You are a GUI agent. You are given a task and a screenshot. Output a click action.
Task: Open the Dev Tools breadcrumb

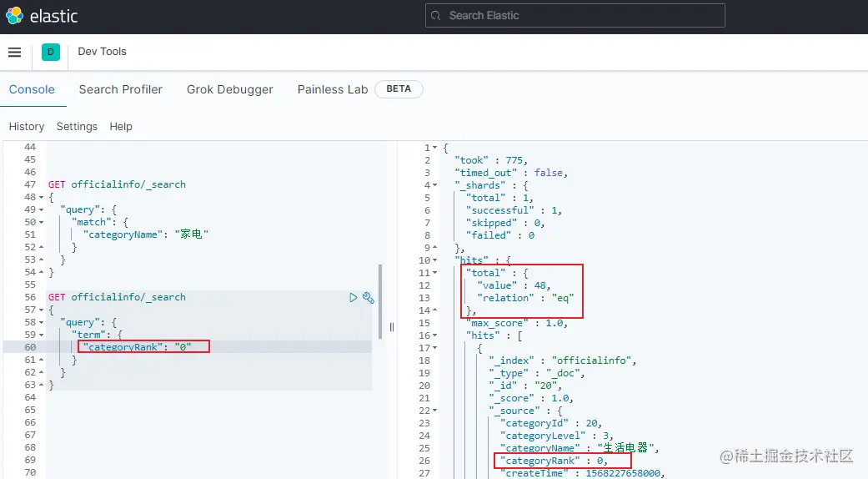click(102, 52)
